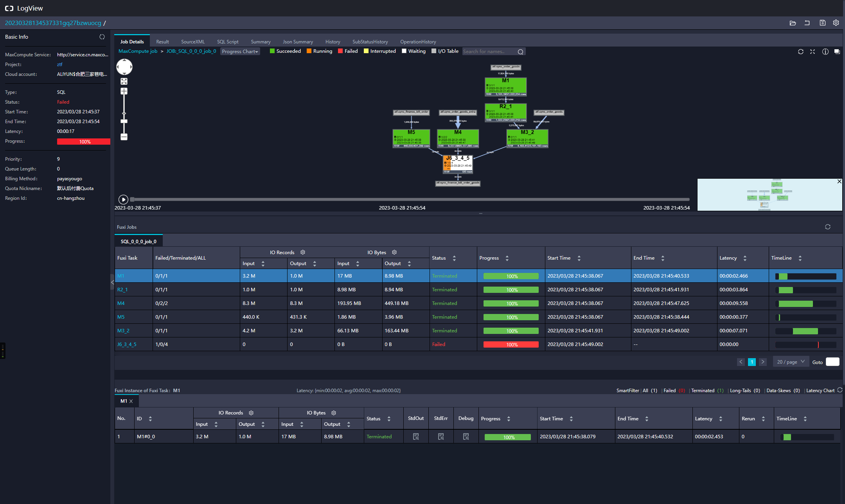Viewport: 845px width, 504px height.
Task: Sort Fuxi Jobs by Start Time
Action: pyautogui.click(x=579, y=258)
